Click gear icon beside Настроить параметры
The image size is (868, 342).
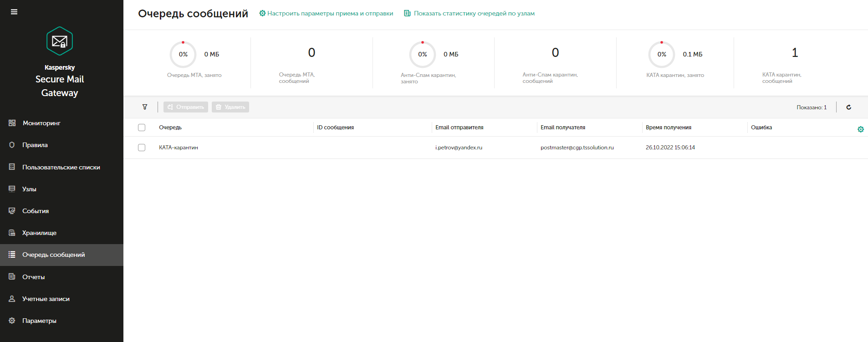point(262,13)
